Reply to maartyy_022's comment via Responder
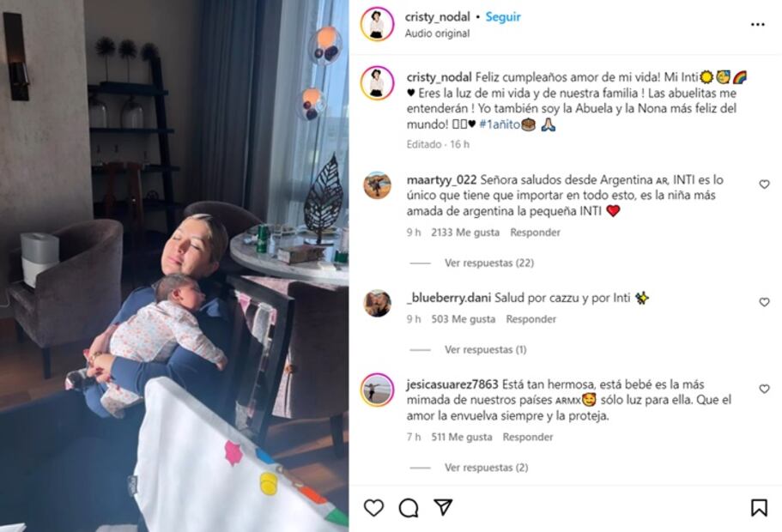 pos(535,233)
